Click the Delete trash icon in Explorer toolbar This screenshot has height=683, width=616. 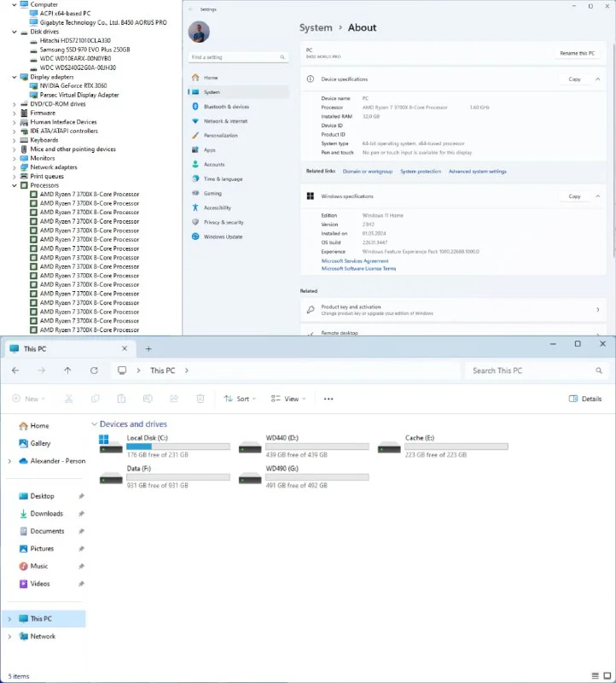pos(200,399)
